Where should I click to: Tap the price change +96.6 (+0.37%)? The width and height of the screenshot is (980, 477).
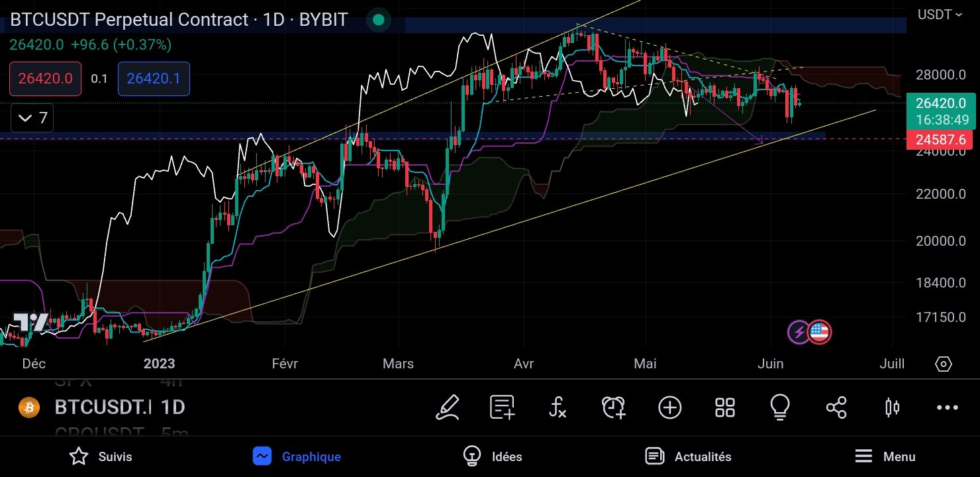coord(121,45)
